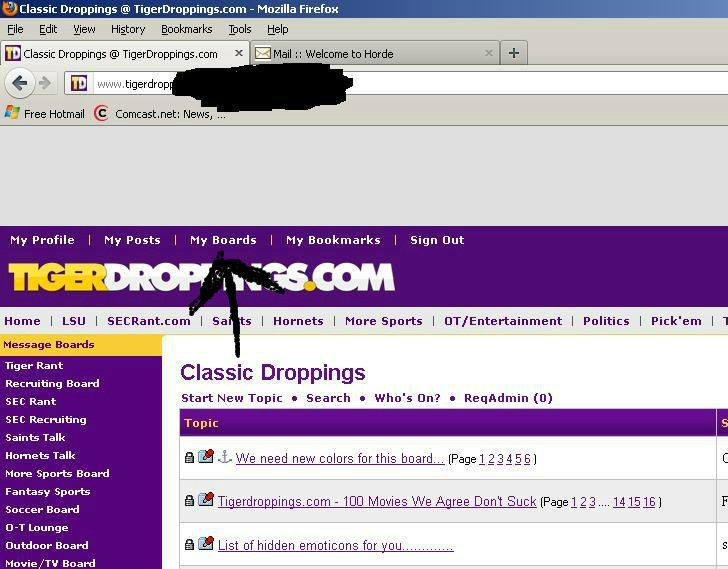Click the Comcast.net bookmark icon
728x569 pixels.
[x=101, y=113]
